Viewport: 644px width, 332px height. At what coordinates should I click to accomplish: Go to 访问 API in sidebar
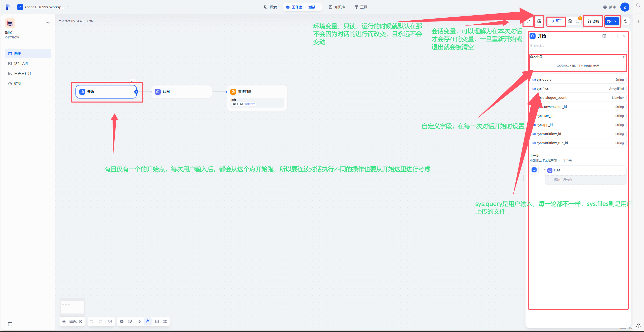21,64
